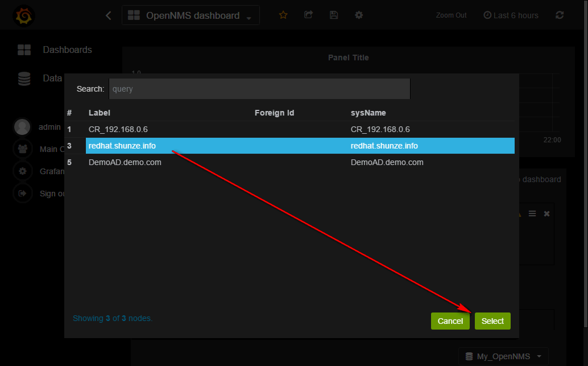Confirm with the Select button
The height and width of the screenshot is (366, 588).
[x=492, y=321]
